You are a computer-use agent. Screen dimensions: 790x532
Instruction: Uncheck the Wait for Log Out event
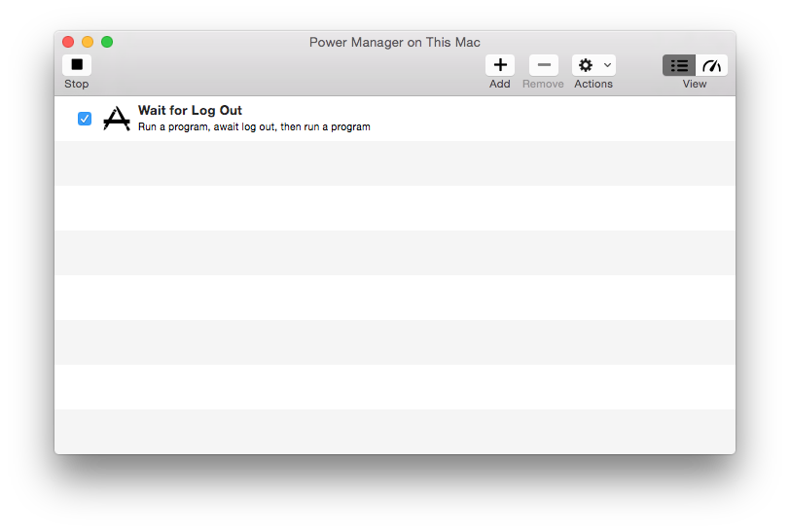coord(85,119)
